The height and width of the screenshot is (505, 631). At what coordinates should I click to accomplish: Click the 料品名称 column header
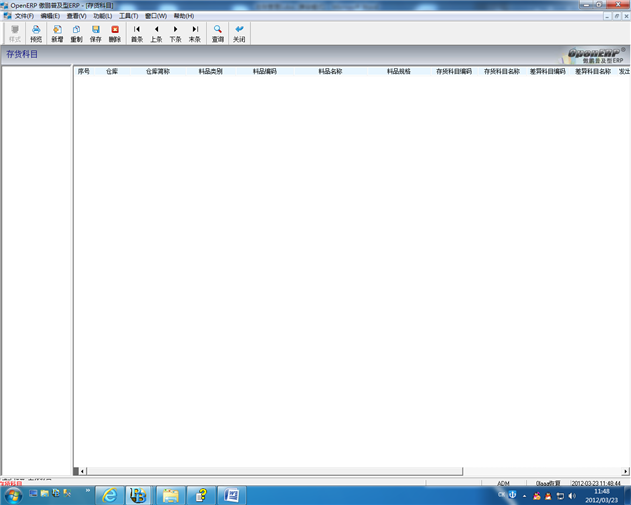(x=330, y=72)
